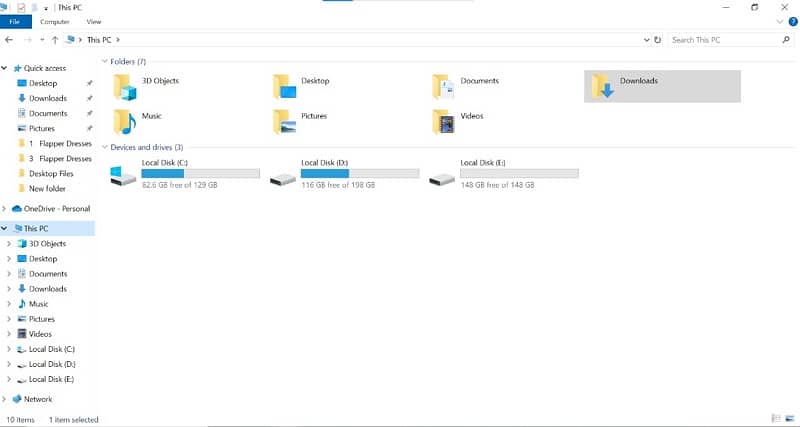Click the Local Disk (D:) usage bar
This screenshot has height=427, width=800.
359,174
